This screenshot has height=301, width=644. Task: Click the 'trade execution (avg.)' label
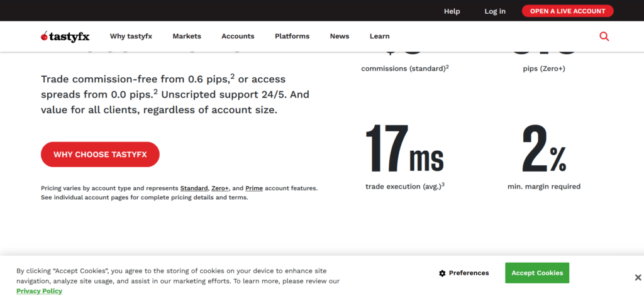405,187
